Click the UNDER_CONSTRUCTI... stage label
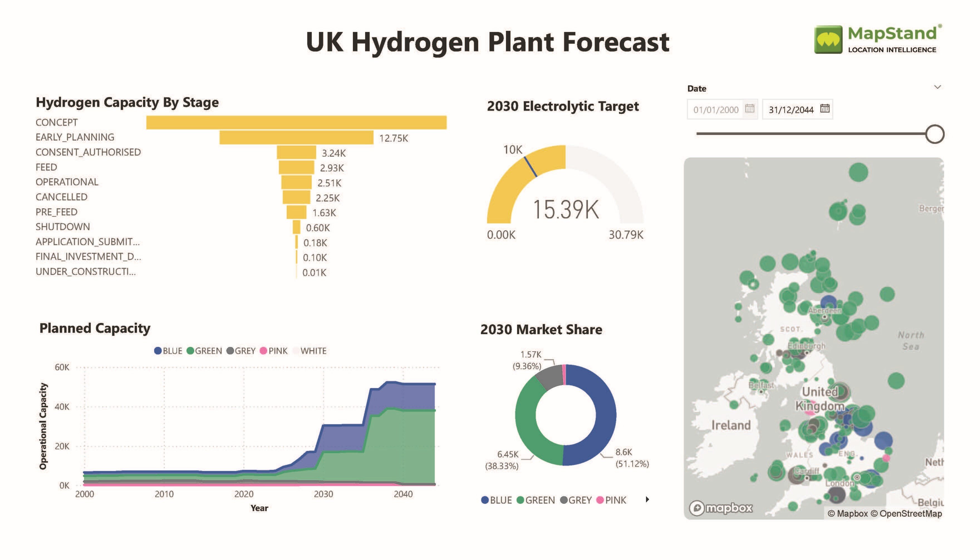 click(86, 272)
